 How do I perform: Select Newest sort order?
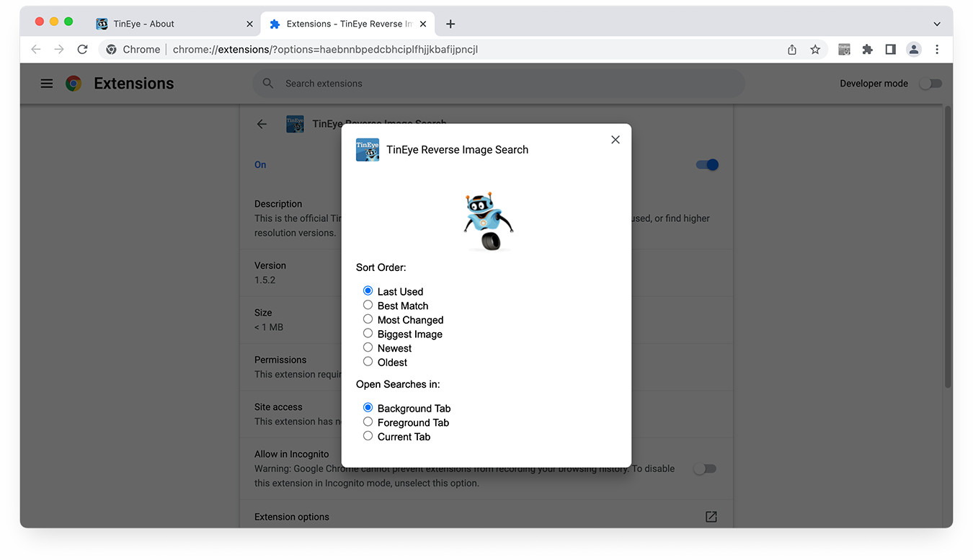(368, 347)
